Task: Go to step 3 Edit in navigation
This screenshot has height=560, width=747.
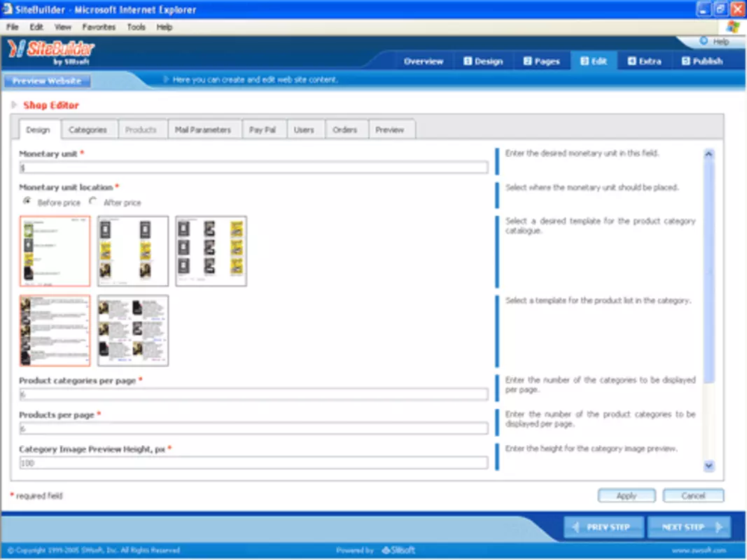Action: [594, 62]
